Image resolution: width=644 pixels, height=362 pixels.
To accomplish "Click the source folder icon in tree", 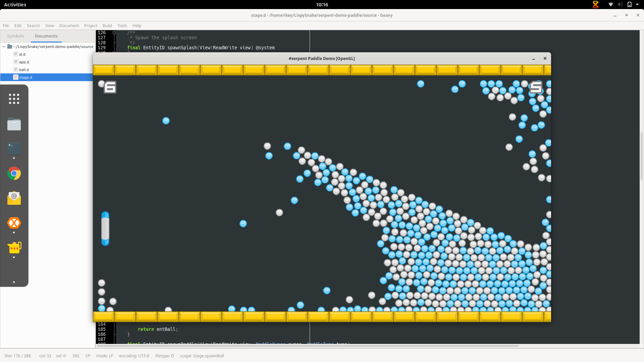I will 10,46.
